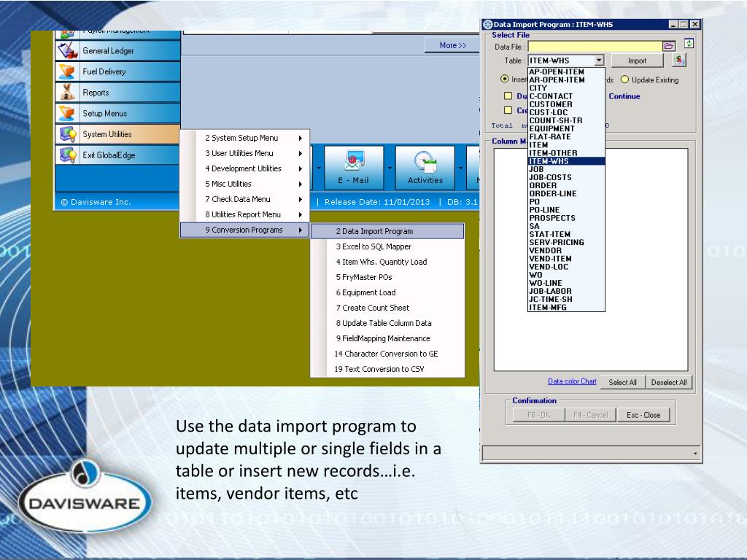Click inside the Column Mapping list area
Screen dimensions: 747x560
tap(591, 260)
